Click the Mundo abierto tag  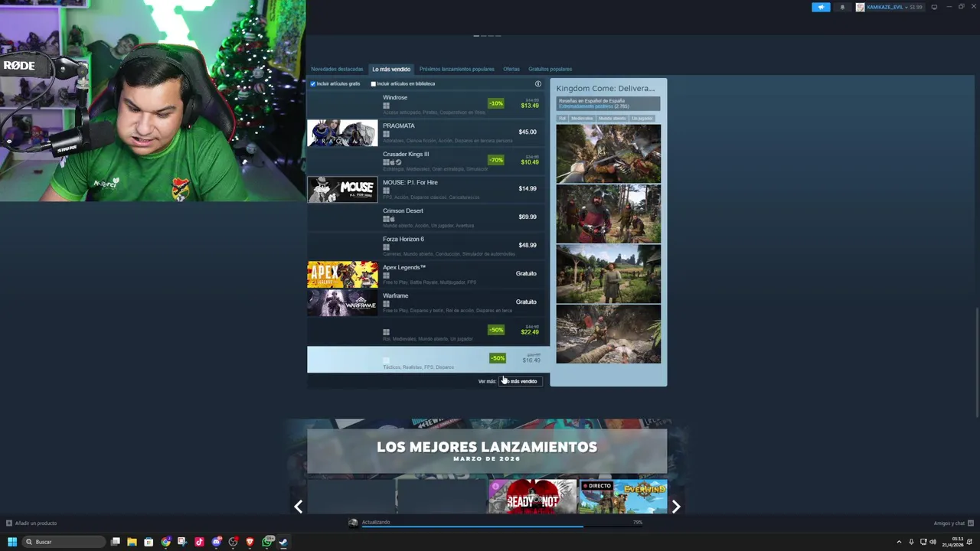[x=612, y=119]
